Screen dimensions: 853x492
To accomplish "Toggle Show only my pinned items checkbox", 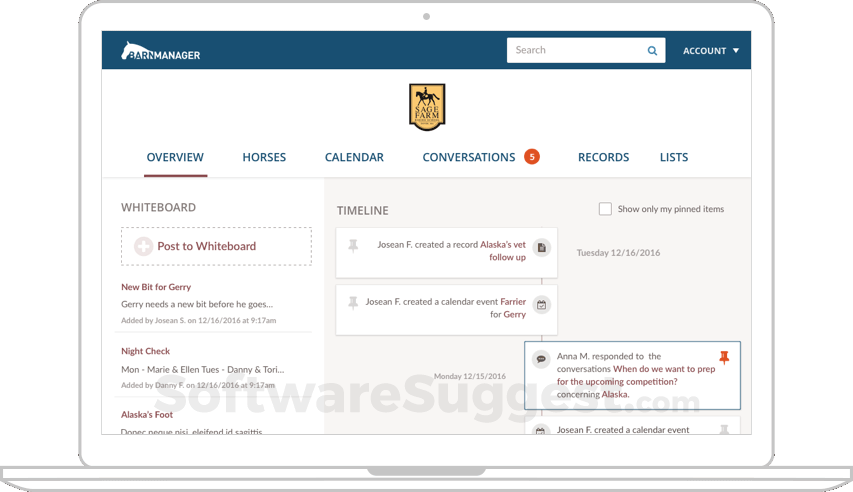I will [x=605, y=209].
